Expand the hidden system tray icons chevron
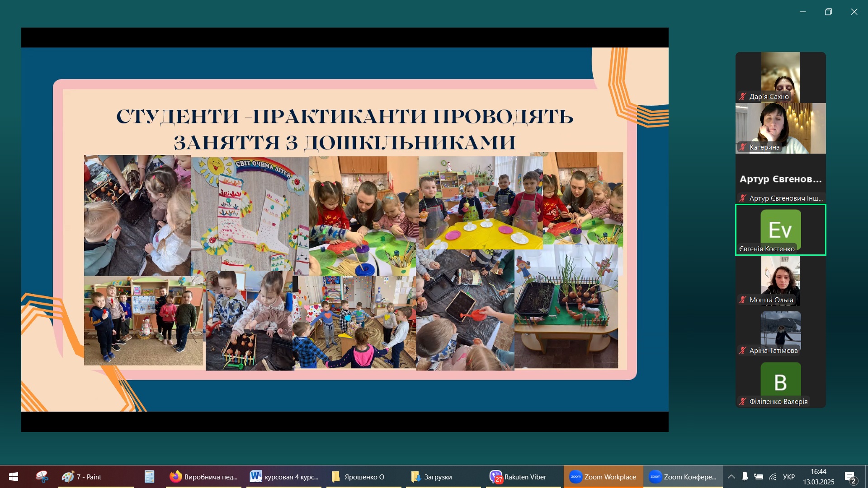The height and width of the screenshot is (488, 868). click(731, 477)
